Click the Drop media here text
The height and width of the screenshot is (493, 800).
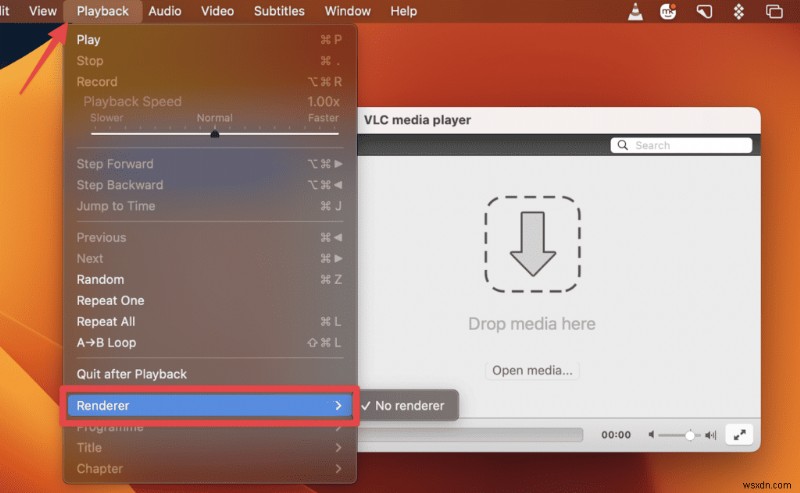pyautogui.click(x=532, y=324)
